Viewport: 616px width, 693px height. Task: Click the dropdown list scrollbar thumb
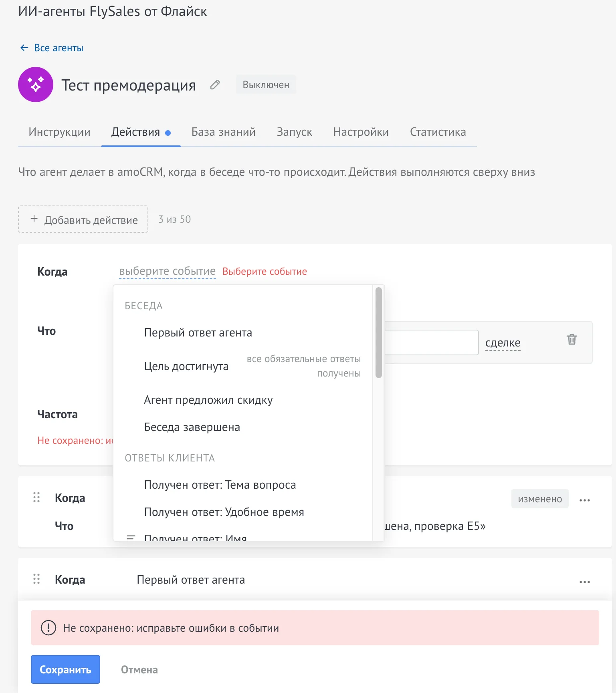379,332
